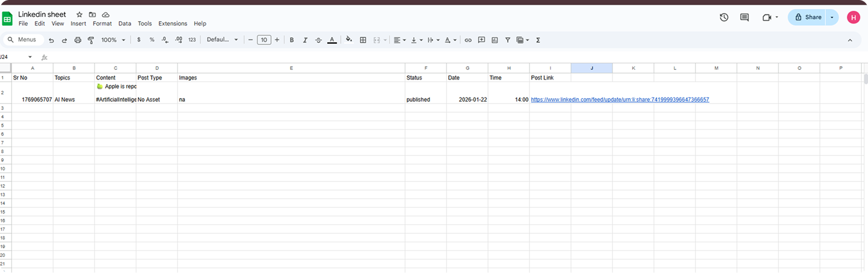Screen dimensions: 868x273
Task: Open the LinkedIn post link in row 2
Action: click(x=620, y=100)
